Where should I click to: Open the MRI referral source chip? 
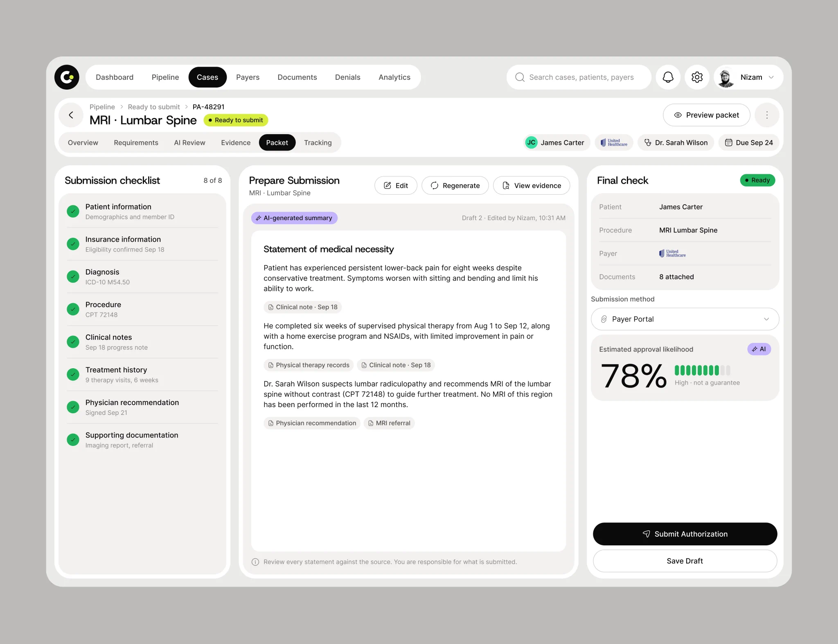[x=389, y=423]
